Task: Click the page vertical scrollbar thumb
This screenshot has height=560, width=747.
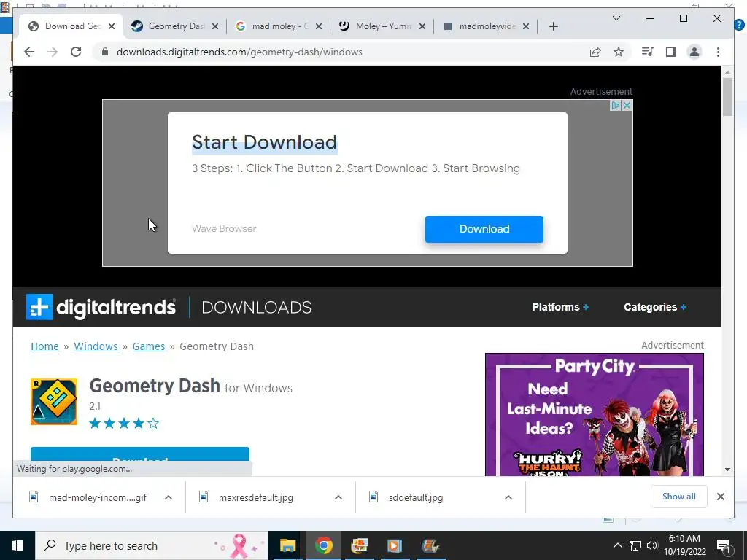Action: click(x=727, y=97)
